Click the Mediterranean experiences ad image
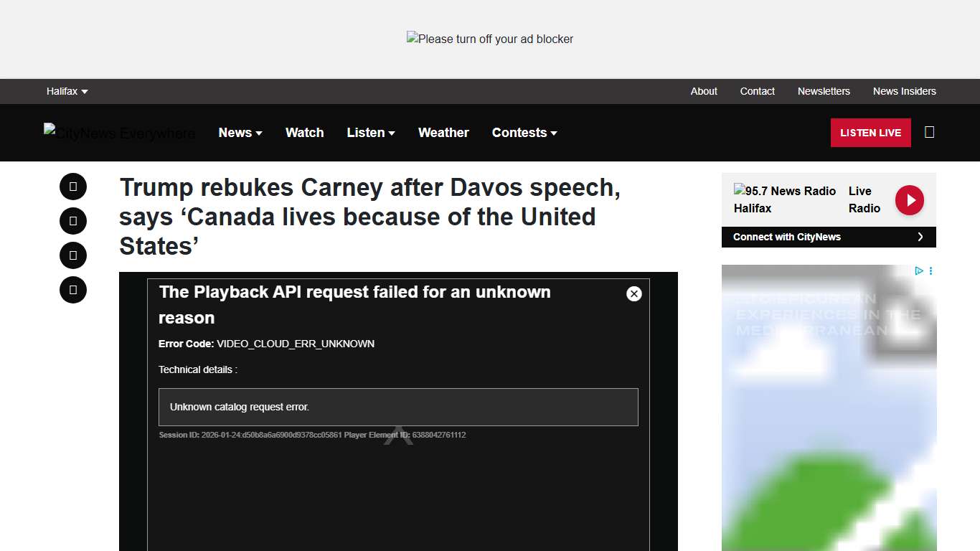Screen dimensions: 980x551 828,416
